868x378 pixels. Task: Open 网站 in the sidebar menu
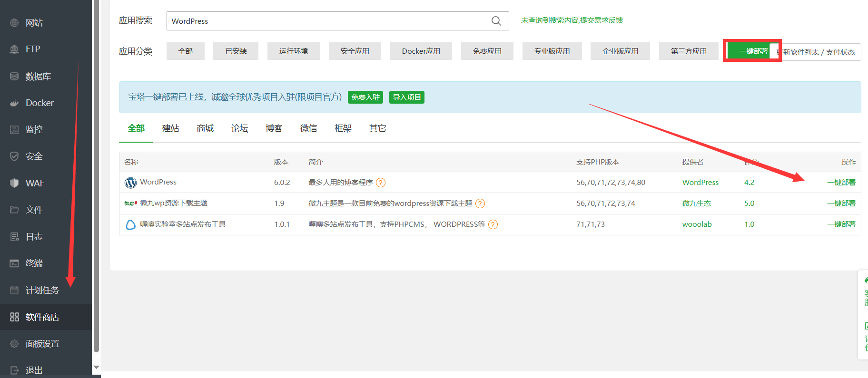34,23
